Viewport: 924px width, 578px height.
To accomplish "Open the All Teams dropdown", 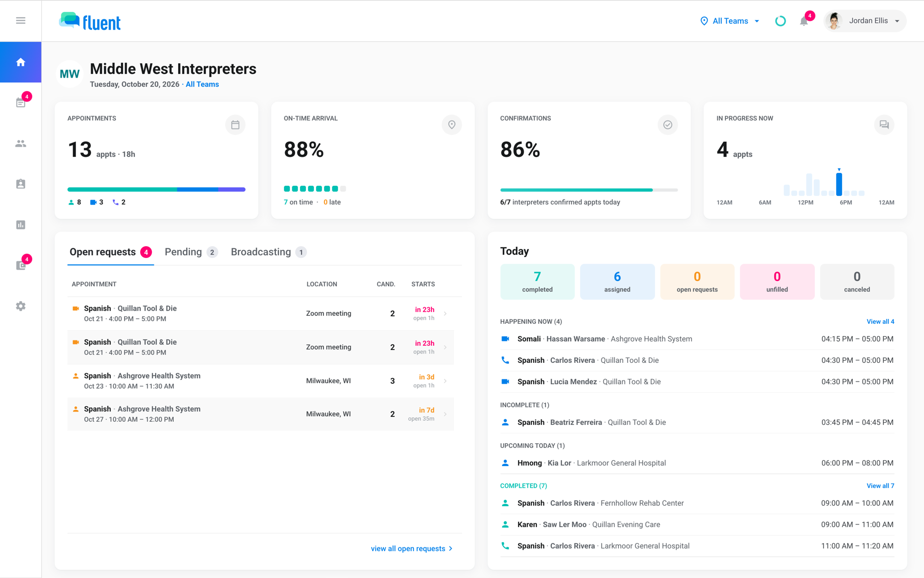I will (x=730, y=21).
